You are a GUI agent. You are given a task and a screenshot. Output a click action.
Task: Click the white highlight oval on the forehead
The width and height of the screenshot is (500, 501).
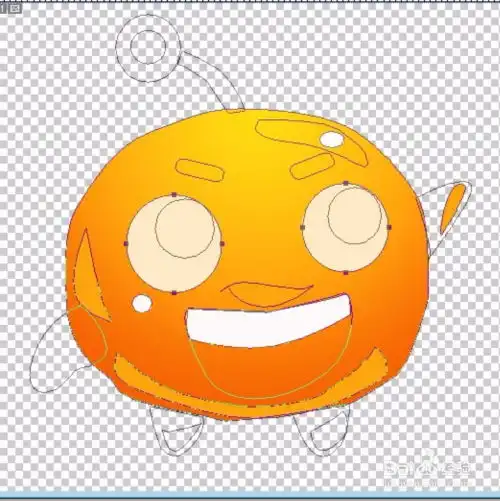pyautogui.click(x=331, y=139)
